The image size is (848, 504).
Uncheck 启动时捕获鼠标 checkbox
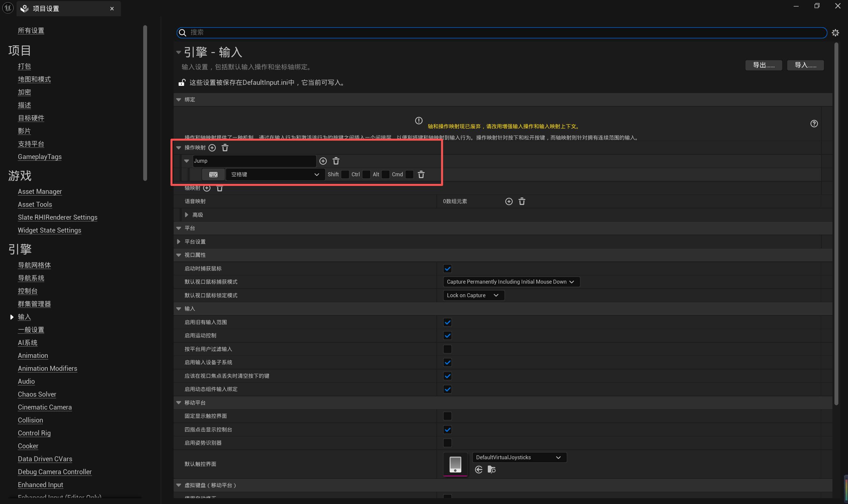(x=447, y=269)
